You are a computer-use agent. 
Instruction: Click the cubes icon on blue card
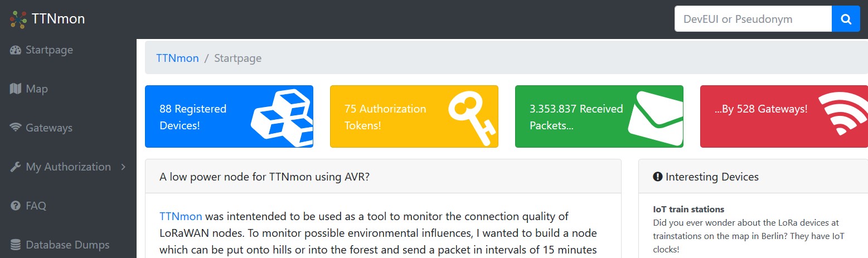tap(282, 117)
